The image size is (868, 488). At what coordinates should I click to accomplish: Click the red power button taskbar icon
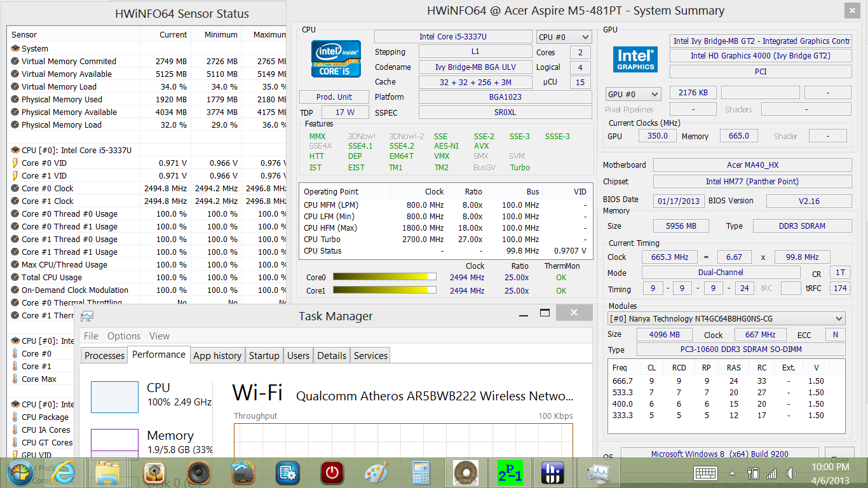[332, 473]
